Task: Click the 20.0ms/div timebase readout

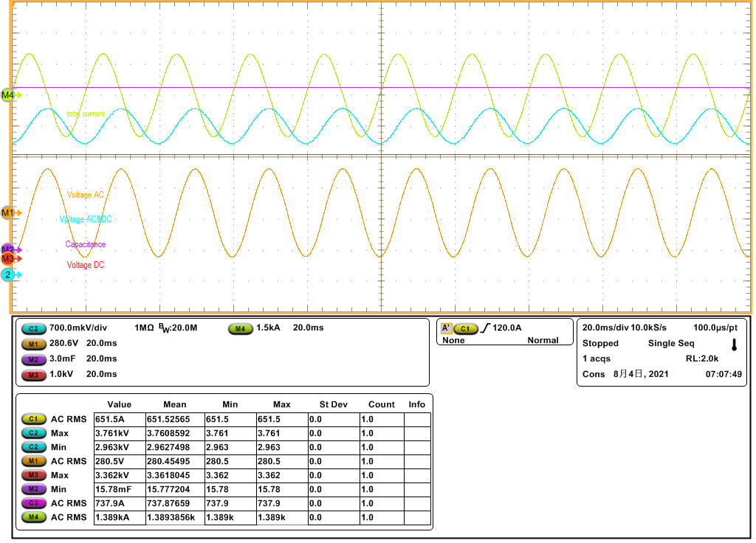Action: click(605, 328)
